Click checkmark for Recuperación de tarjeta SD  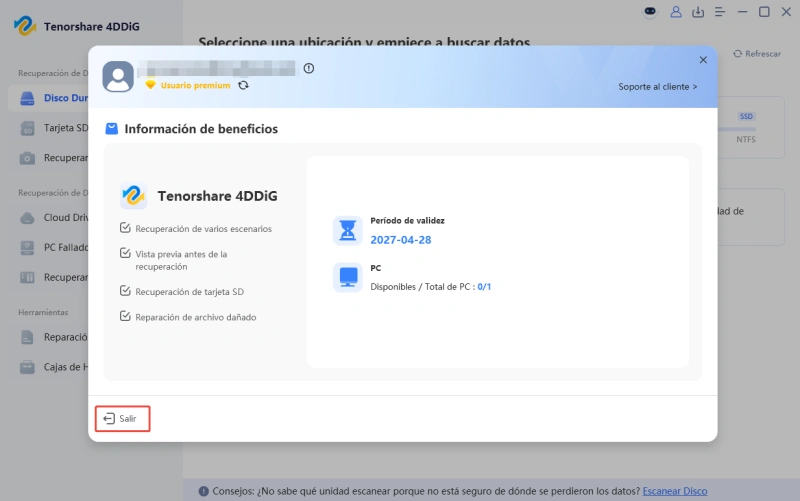125,291
